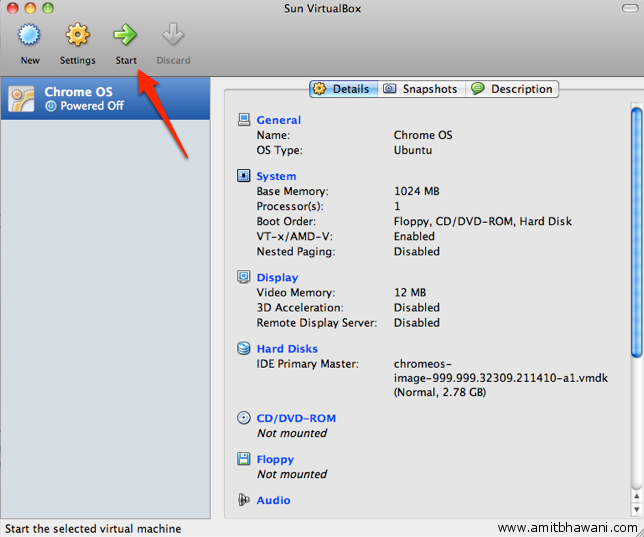Open the Floppy settings link
Image resolution: width=644 pixels, height=537 pixels.
click(x=275, y=459)
